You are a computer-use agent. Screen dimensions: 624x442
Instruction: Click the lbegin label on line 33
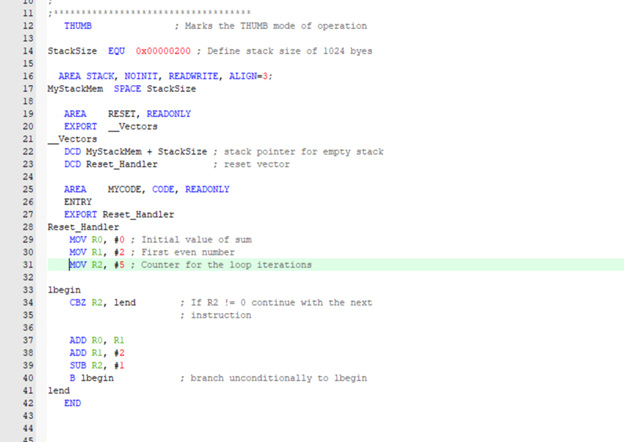63,290
